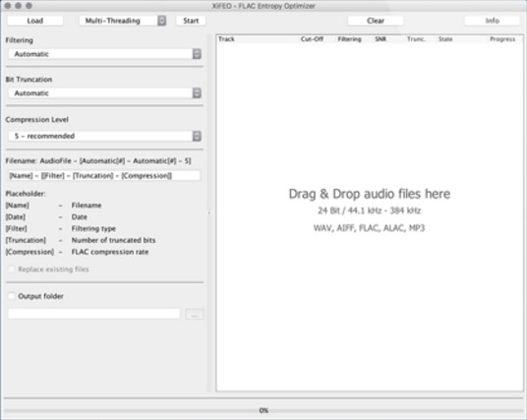Click the 'Number of truncated bits' description
Image resolution: width=527 pixels, height=420 pixels.
113,240
